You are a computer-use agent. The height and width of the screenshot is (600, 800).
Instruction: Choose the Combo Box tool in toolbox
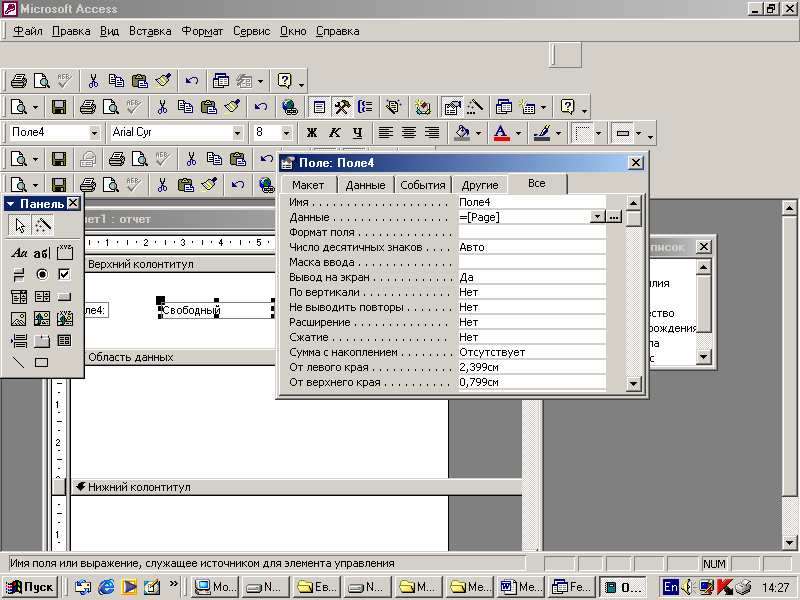(19, 297)
